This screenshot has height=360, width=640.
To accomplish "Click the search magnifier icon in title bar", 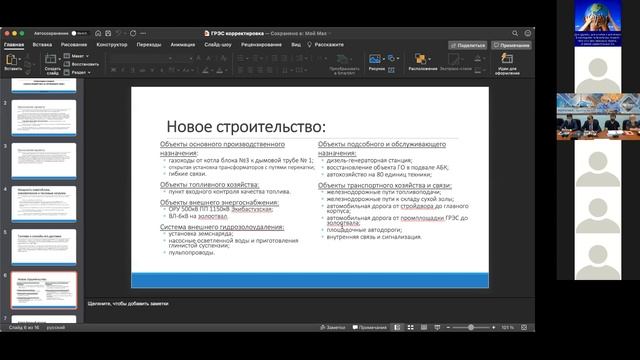I will click(x=515, y=33).
